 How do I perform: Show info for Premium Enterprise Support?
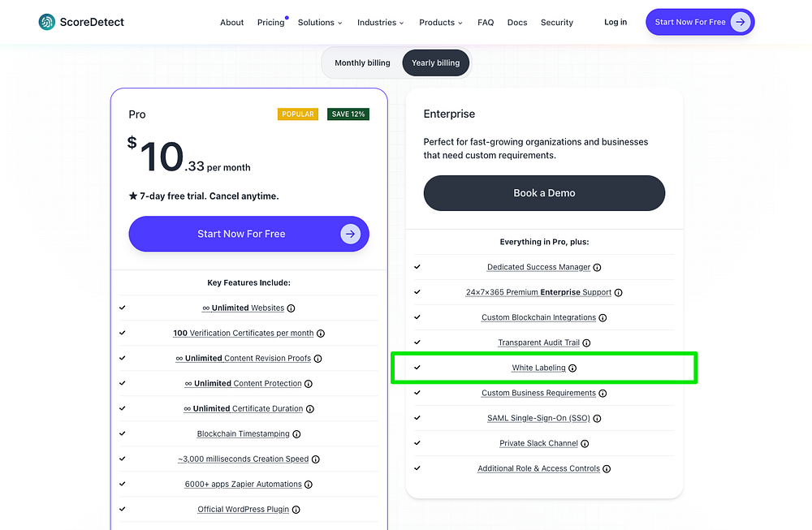pos(618,293)
